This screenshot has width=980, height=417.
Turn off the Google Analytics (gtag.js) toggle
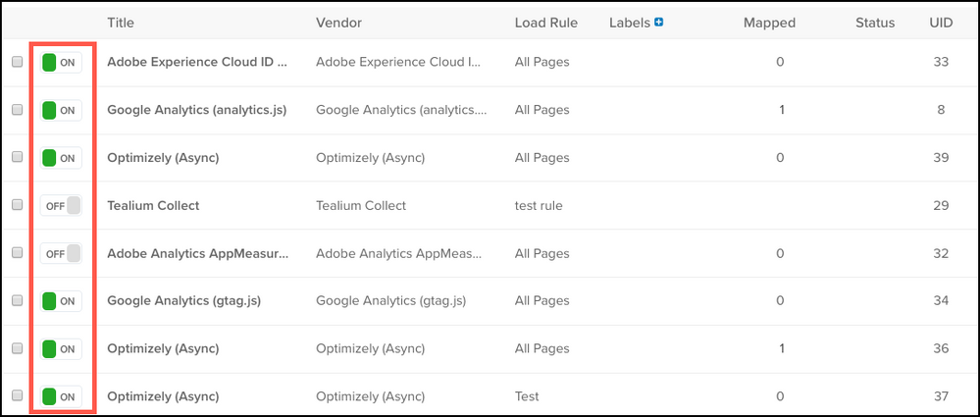click(x=60, y=301)
